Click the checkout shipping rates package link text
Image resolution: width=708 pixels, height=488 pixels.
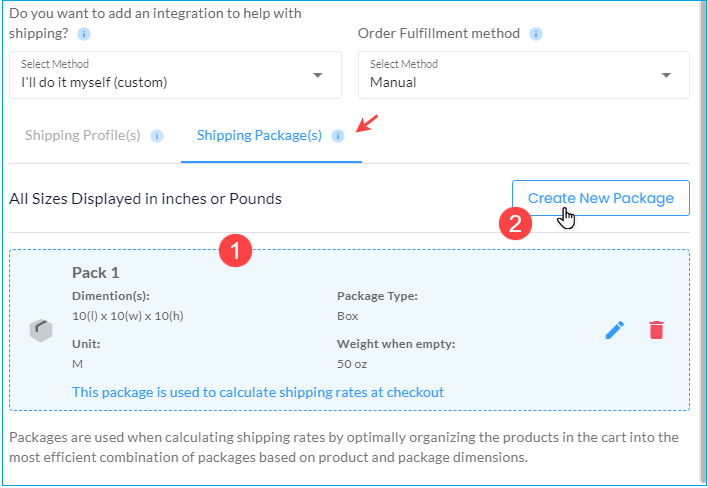[x=258, y=392]
